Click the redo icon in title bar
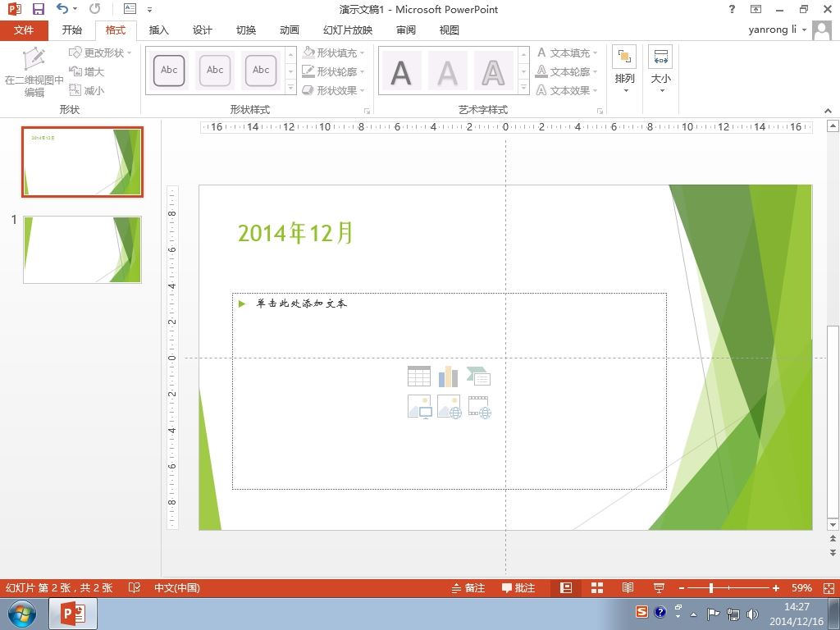This screenshot has width=840, height=630. click(95, 8)
